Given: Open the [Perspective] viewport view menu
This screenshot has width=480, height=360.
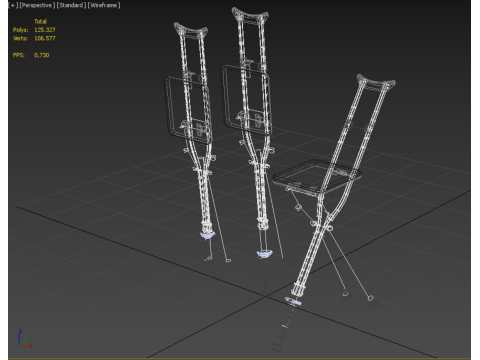Looking at the screenshot, I should [x=37, y=5].
